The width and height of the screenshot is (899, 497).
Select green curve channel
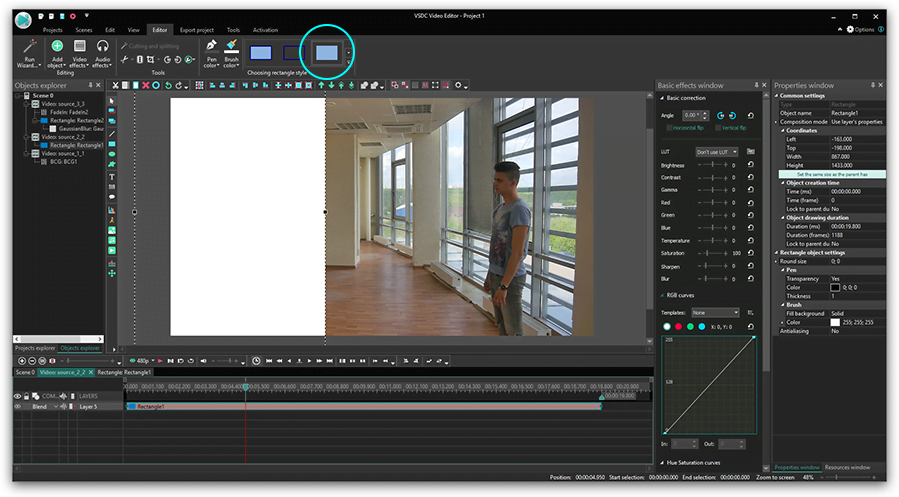[690, 327]
